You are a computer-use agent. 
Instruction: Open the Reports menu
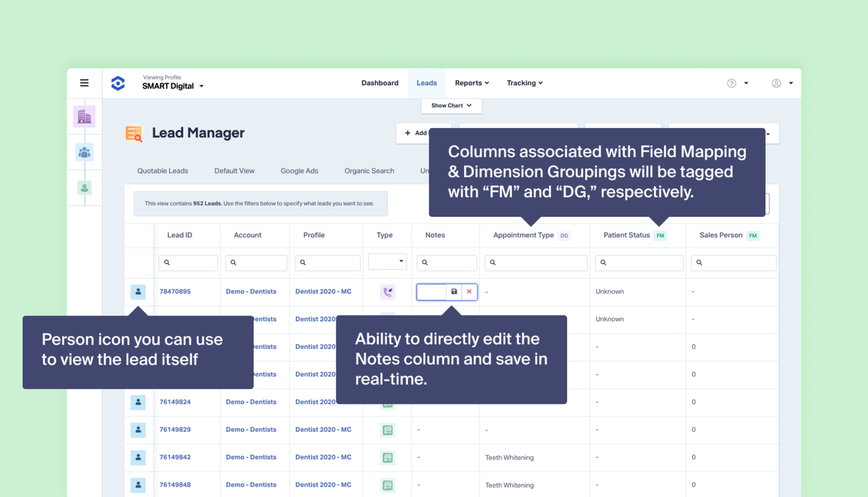point(471,83)
